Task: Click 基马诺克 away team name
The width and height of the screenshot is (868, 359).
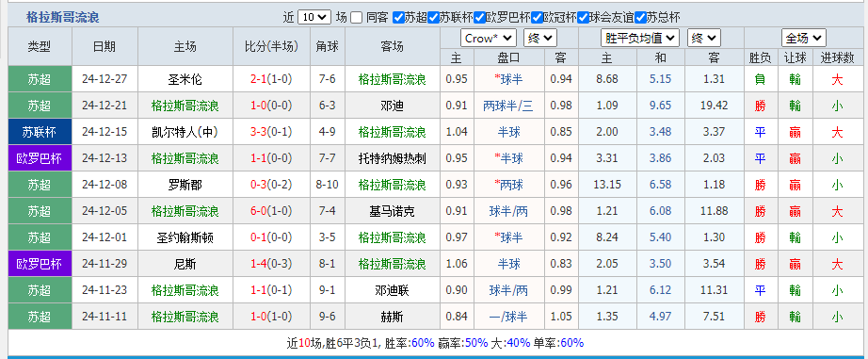Action: click(392, 211)
